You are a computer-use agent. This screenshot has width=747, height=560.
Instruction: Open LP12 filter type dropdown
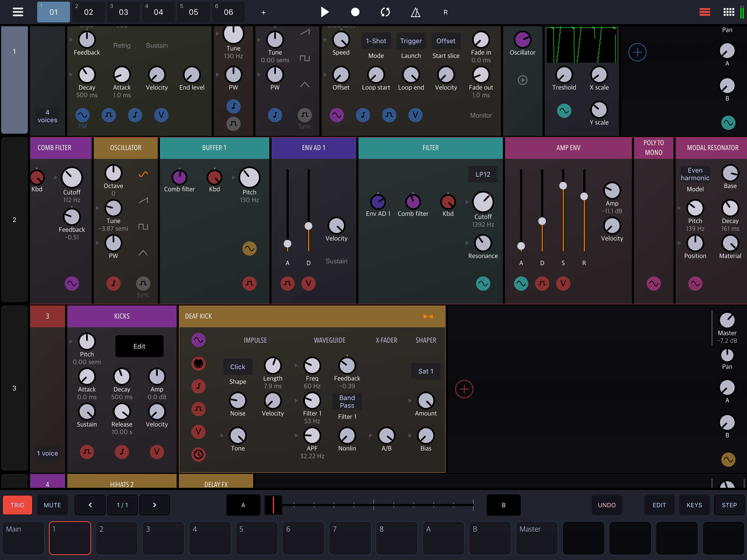pos(483,174)
